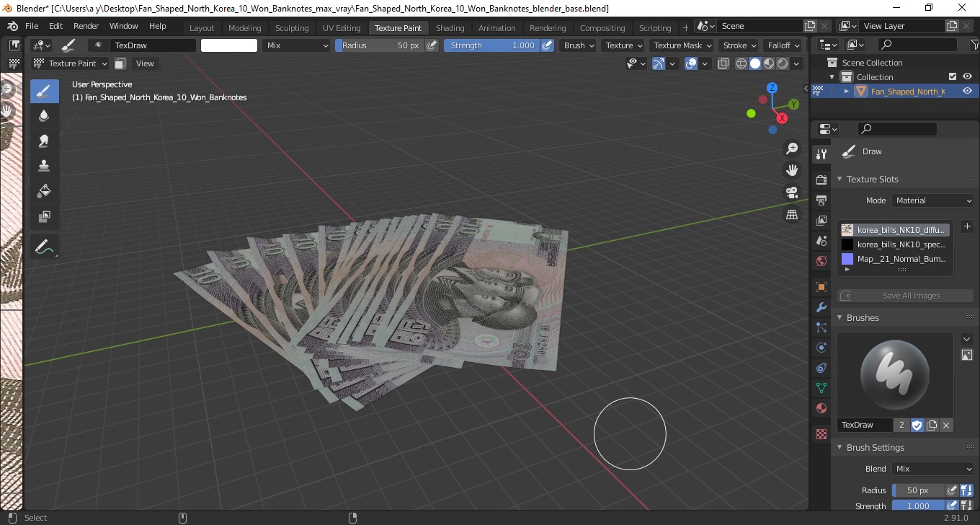Viewport: 980px width, 525px height.
Task: Select the Smear tool
Action: pos(44,141)
